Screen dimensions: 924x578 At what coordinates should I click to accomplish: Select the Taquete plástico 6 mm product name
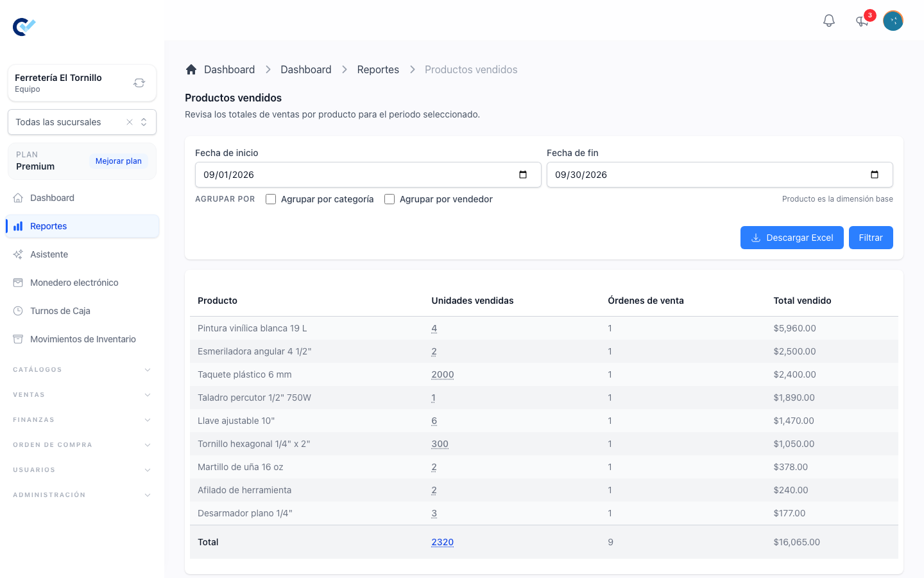coord(244,374)
